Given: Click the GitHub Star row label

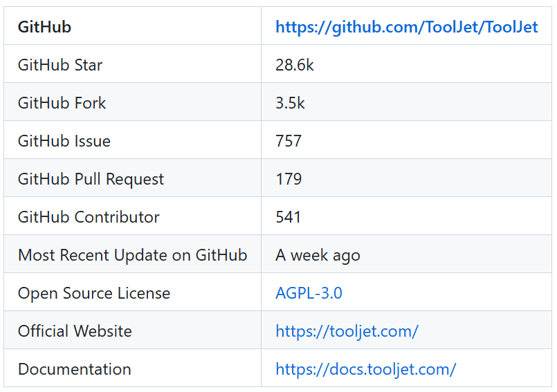Looking at the screenshot, I should pos(60,65).
